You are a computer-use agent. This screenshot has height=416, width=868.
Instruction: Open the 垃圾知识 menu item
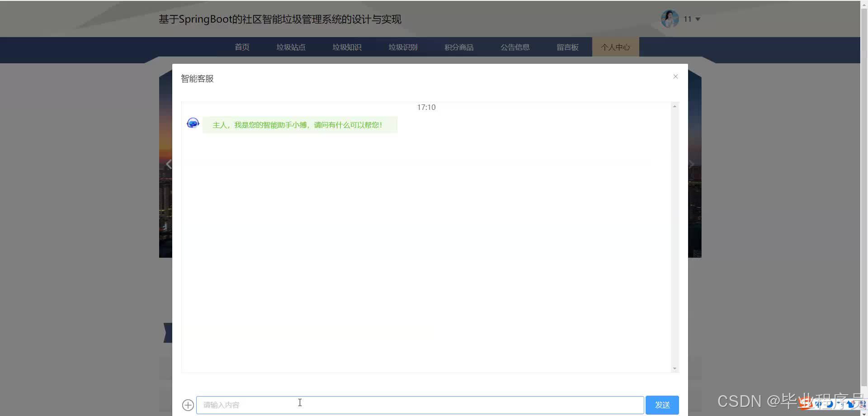[347, 47]
